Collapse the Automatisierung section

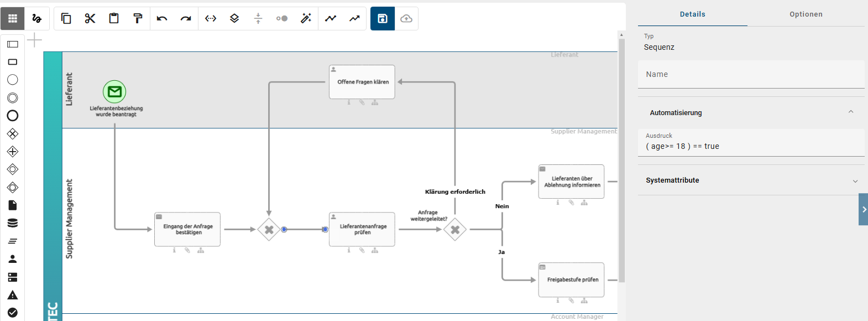point(851,112)
